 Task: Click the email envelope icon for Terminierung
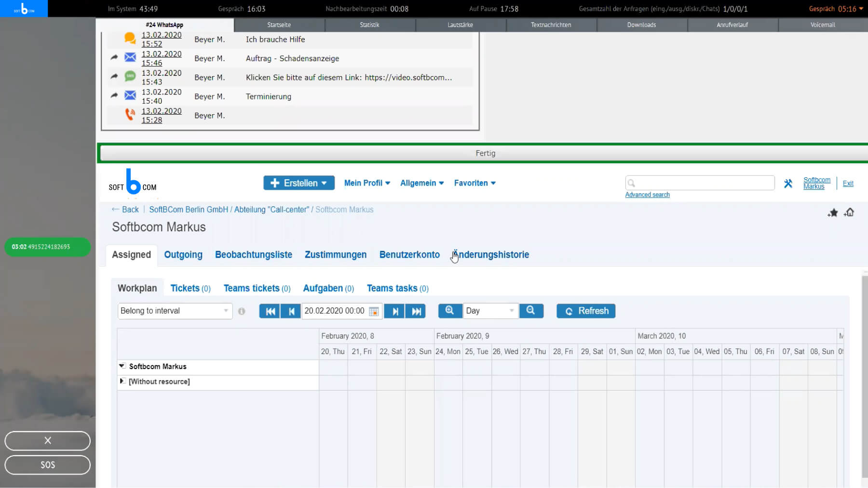point(130,95)
